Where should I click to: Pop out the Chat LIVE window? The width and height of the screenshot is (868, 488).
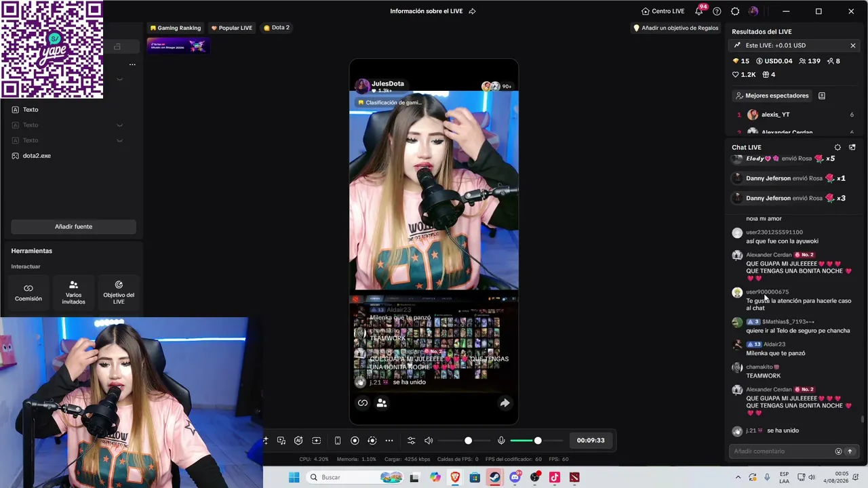point(852,147)
